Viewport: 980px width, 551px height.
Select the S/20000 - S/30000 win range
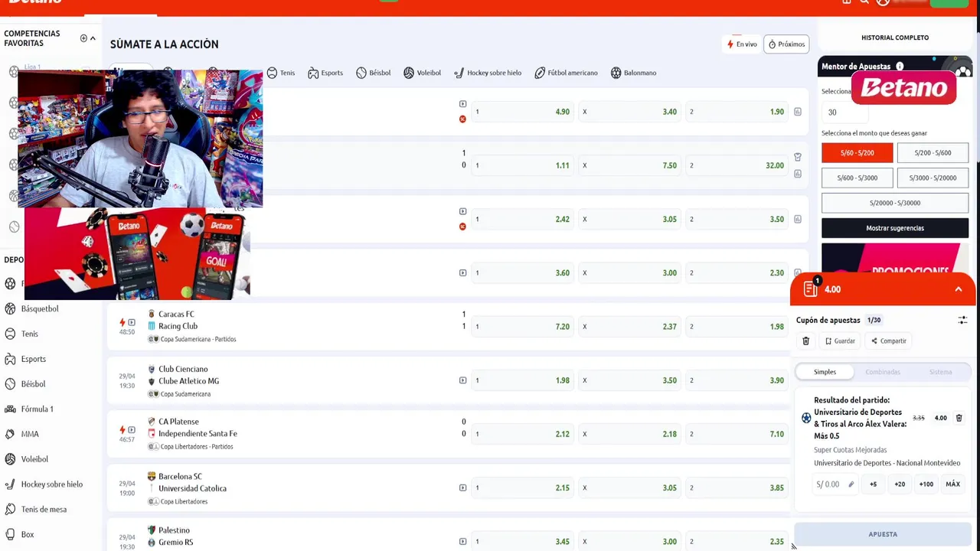pyautogui.click(x=894, y=203)
